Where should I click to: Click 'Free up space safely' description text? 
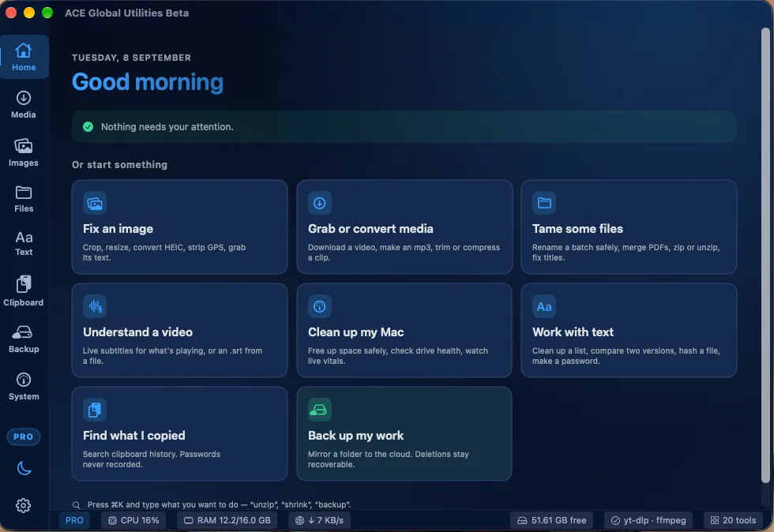coord(398,356)
